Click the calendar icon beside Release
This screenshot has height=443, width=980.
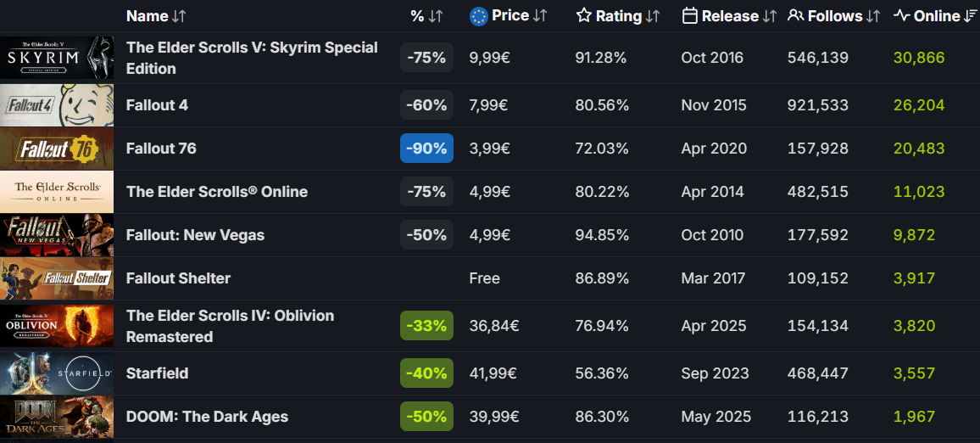[x=690, y=16]
